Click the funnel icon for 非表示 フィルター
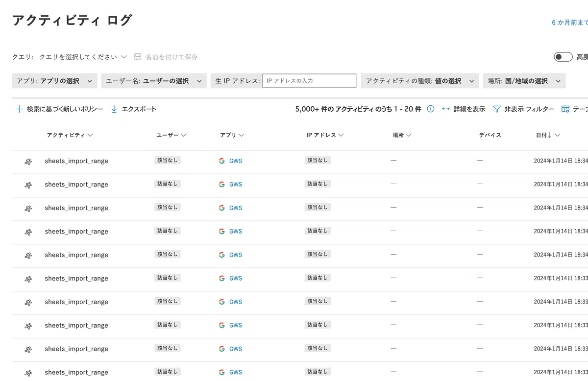Viewport: 588px width, 381px height. (x=496, y=109)
